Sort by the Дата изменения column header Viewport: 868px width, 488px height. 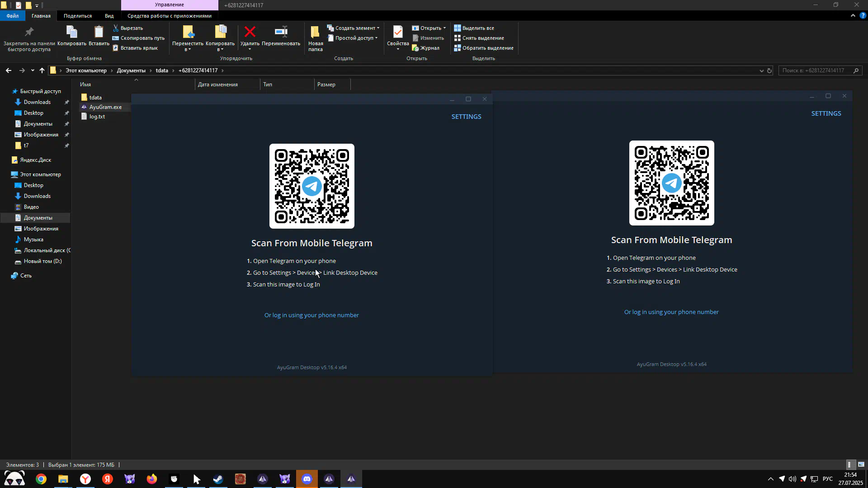pyautogui.click(x=228, y=84)
